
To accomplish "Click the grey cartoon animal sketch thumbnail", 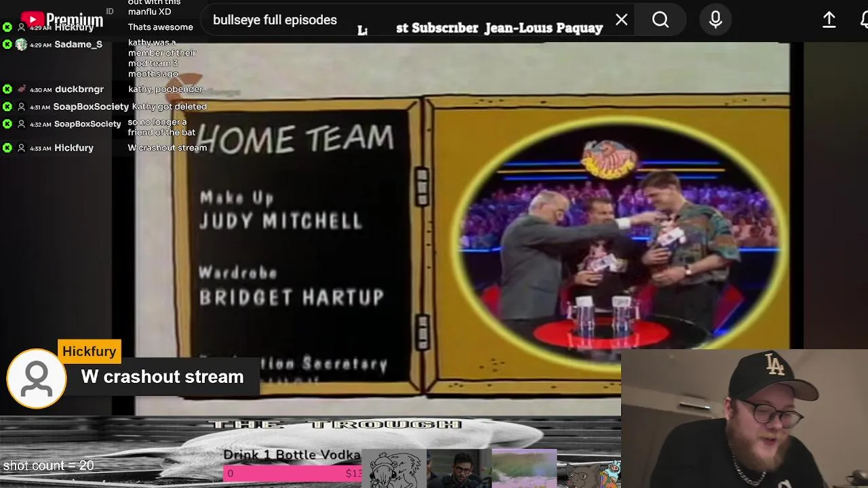I will [x=394, y=469].
